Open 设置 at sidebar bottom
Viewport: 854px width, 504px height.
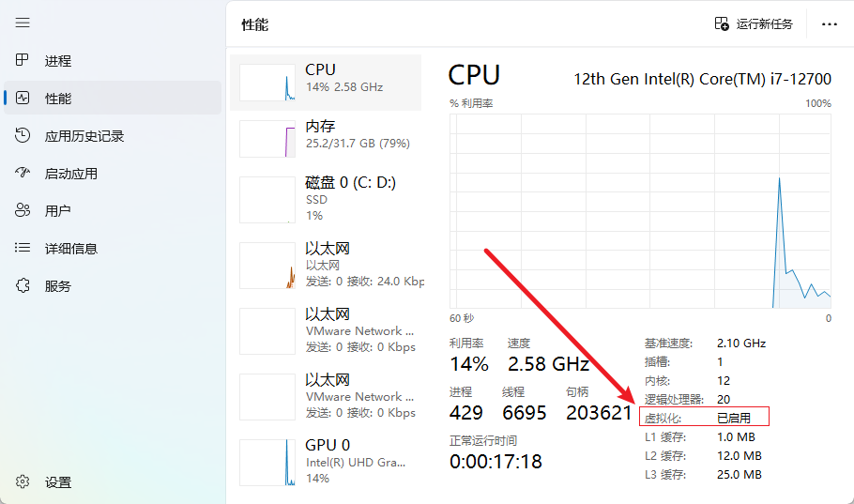pos(113,482)
